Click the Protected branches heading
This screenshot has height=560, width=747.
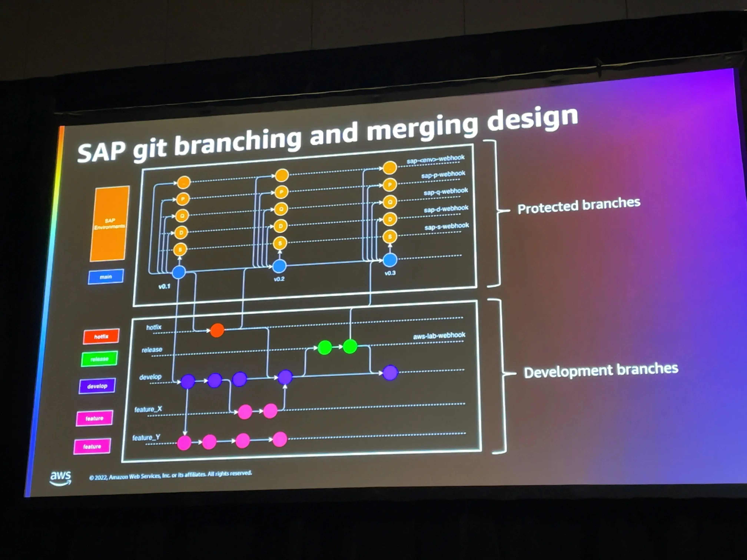pyautogui.click(x=579, y=206)
